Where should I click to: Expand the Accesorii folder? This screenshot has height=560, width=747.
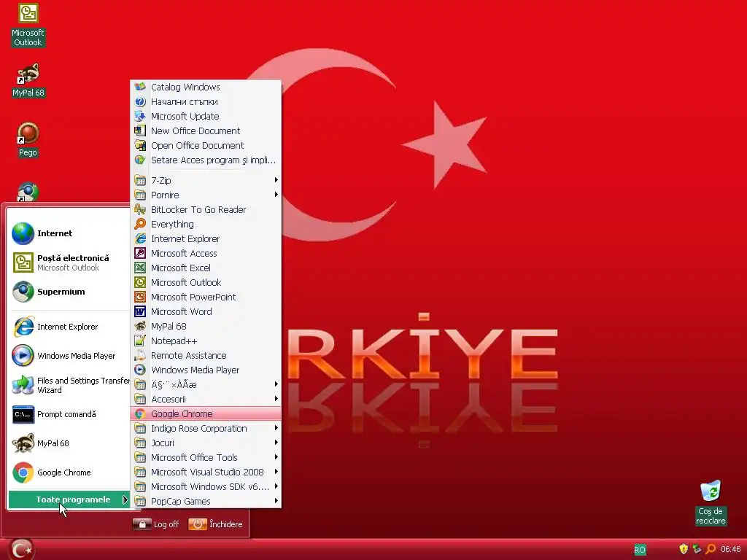206,399
